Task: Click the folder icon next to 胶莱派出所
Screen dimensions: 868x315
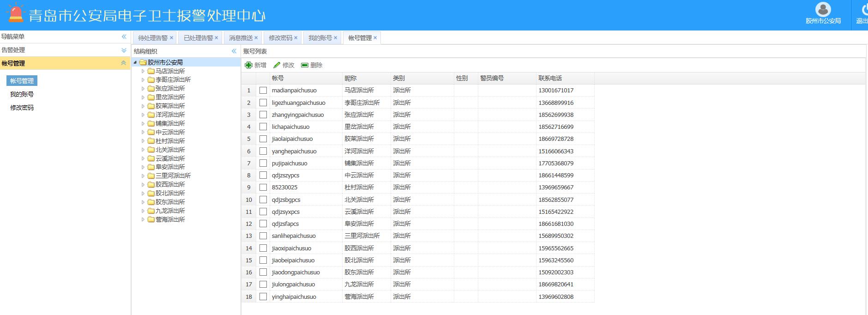Action: (151, 106)
